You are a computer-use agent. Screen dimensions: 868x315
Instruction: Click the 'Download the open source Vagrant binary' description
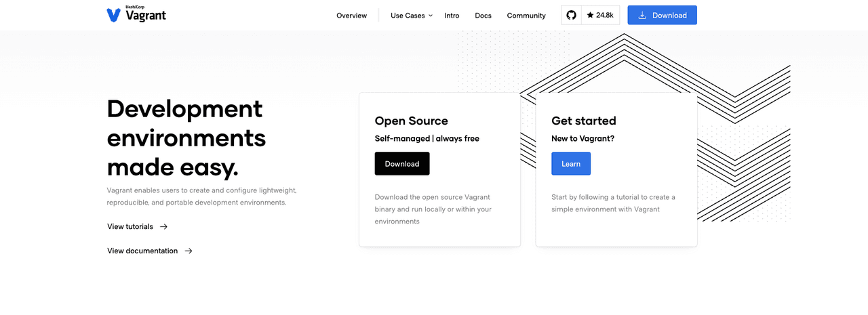[433, 209]
